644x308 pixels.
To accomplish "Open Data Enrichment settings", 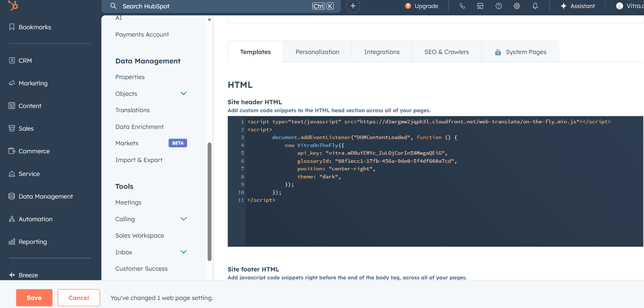I will coord(140,127).
